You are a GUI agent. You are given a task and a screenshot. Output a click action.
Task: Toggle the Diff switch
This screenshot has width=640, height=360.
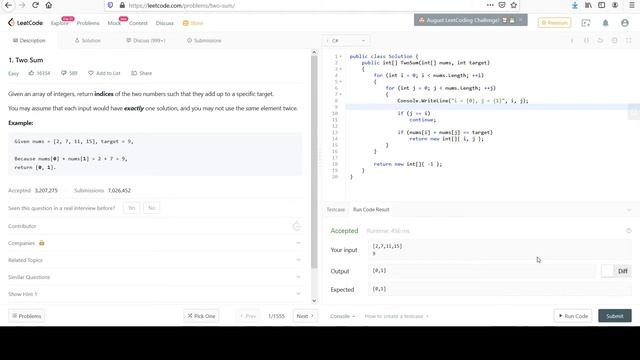(x=616, y=271)
